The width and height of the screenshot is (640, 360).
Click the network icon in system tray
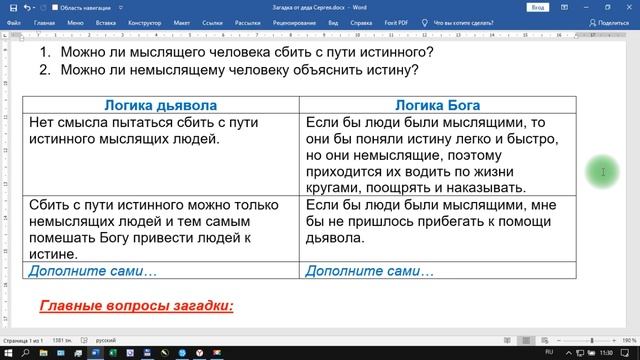pos(580,353)
